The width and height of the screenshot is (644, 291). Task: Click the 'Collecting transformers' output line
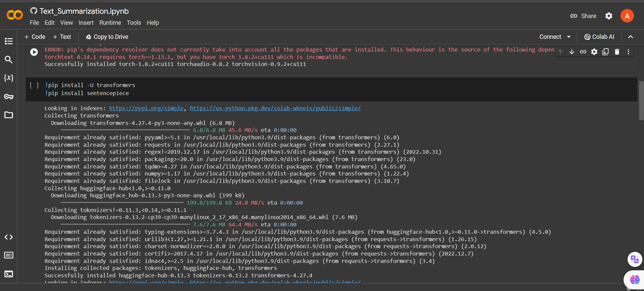click(82, 115)
